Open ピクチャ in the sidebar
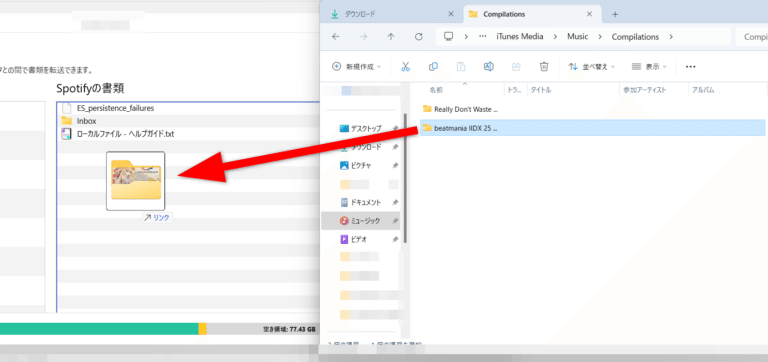Screen dimensions: 768x362 (355, 166)
